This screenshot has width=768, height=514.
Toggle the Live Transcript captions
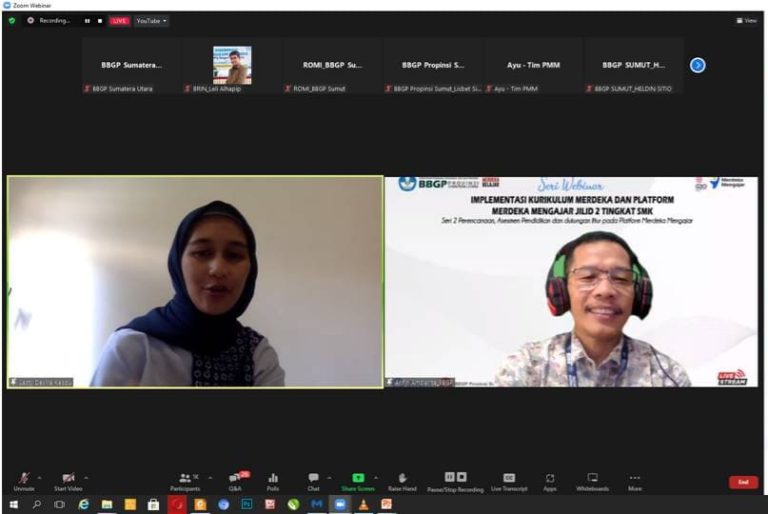click(x=509, y=482)
